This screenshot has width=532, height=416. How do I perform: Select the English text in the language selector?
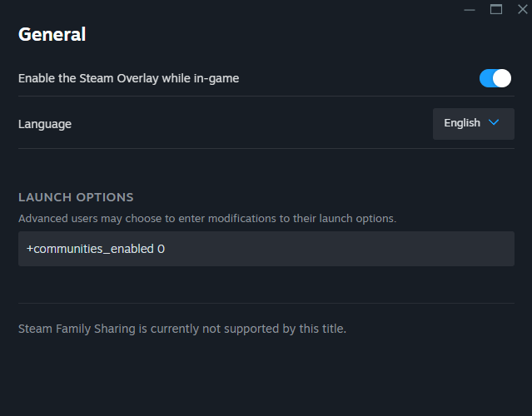(462, 123)
